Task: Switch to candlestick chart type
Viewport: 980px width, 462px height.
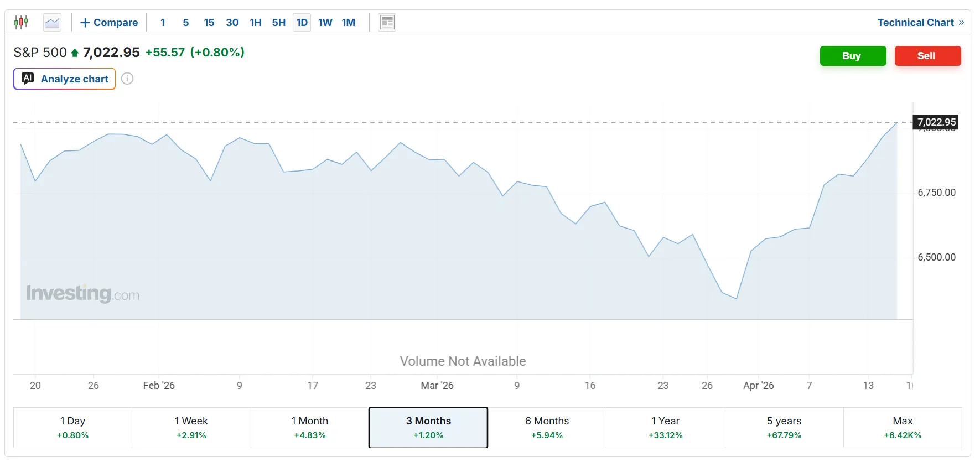Action: tap(22, 22)
